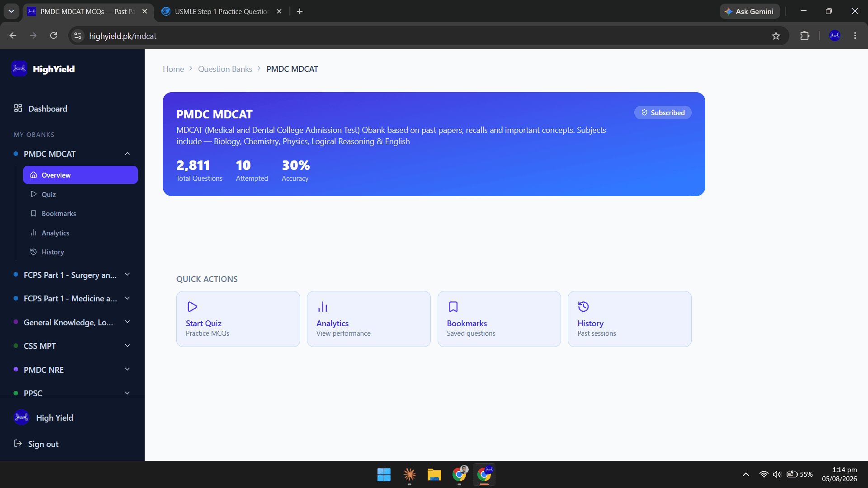Click the Bookmarks icon in sidebar
This screenshot has width=868, height=488.
(x=33, y=213)
